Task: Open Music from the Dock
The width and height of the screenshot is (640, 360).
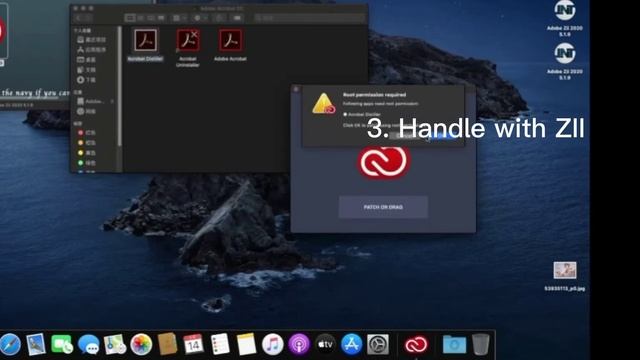Action: tap(273, 344)
